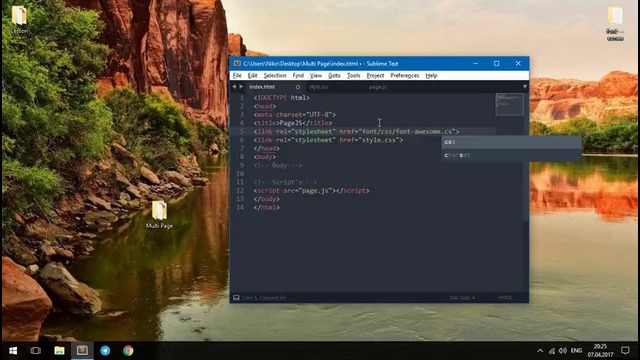Open Task View on the taskbar

tap(36, 351)
